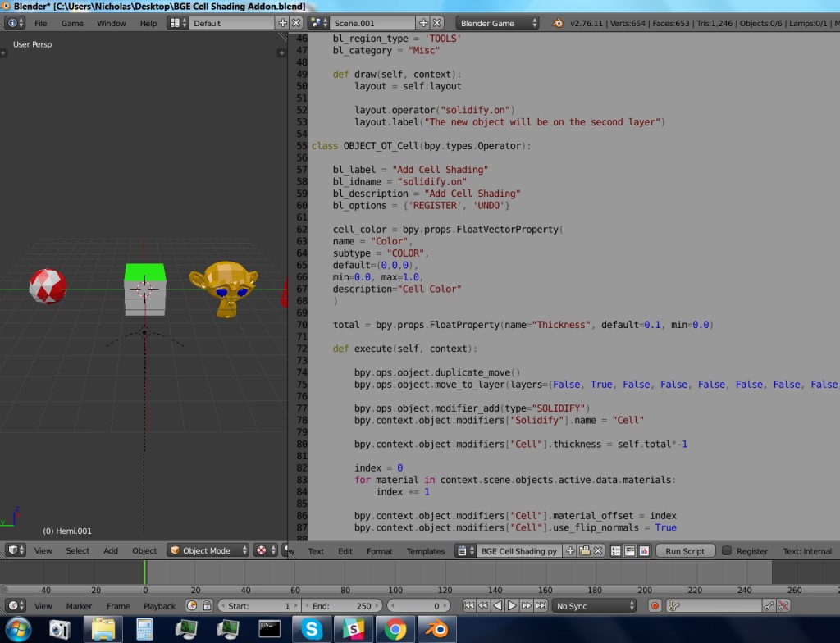Viewport: 840px width, 643px height.
Task: Open the Format menu in text editor
Action: pos(379,551)
